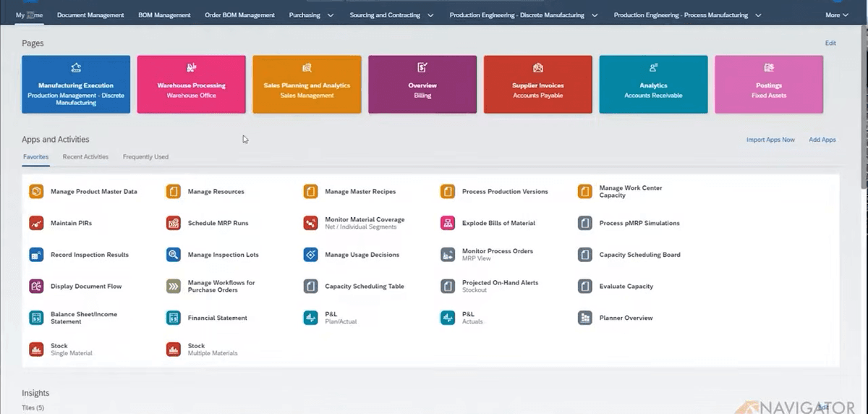Open the Overview Billing page tile

422,85
